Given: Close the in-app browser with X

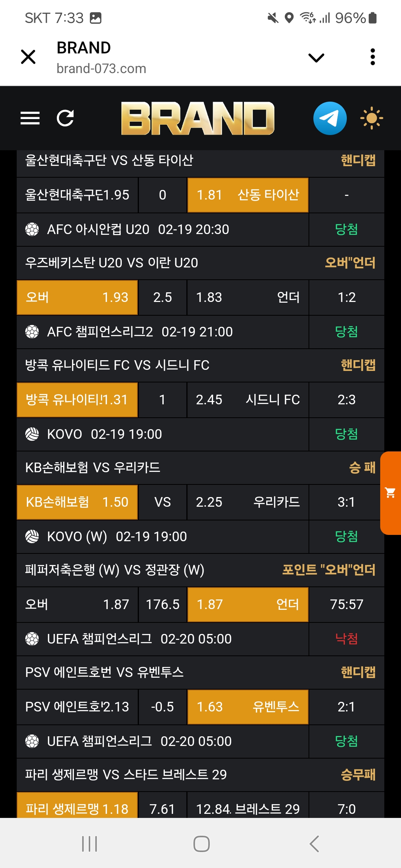Looking at the screenshot, I should pyautogui.click(x=28, y=57).
